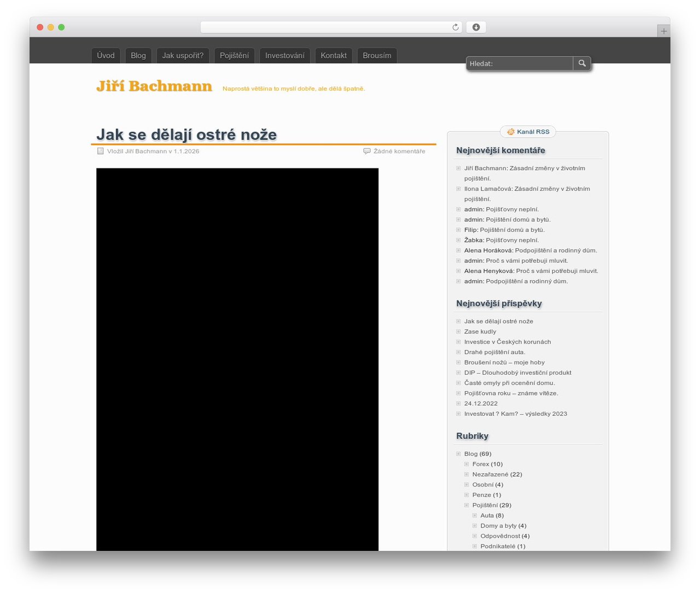Open the Investování menu item
The image size is (700, 593).
[285, 55]
